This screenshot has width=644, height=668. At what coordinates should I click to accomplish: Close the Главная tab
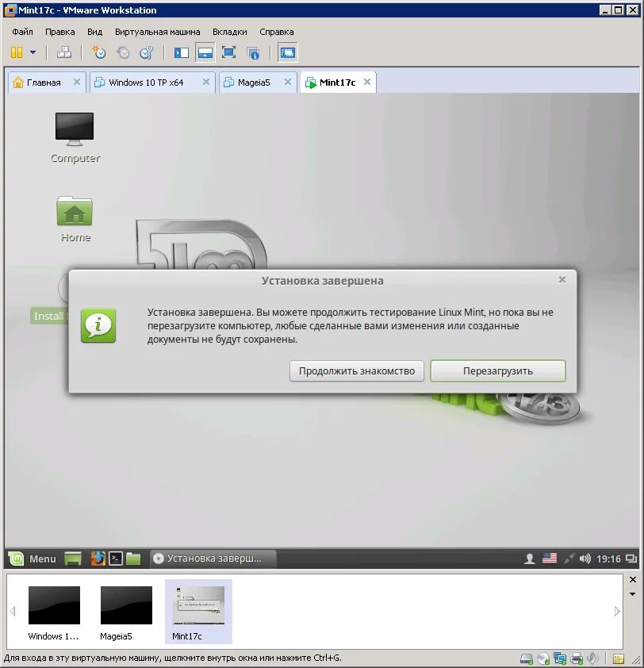77,82
